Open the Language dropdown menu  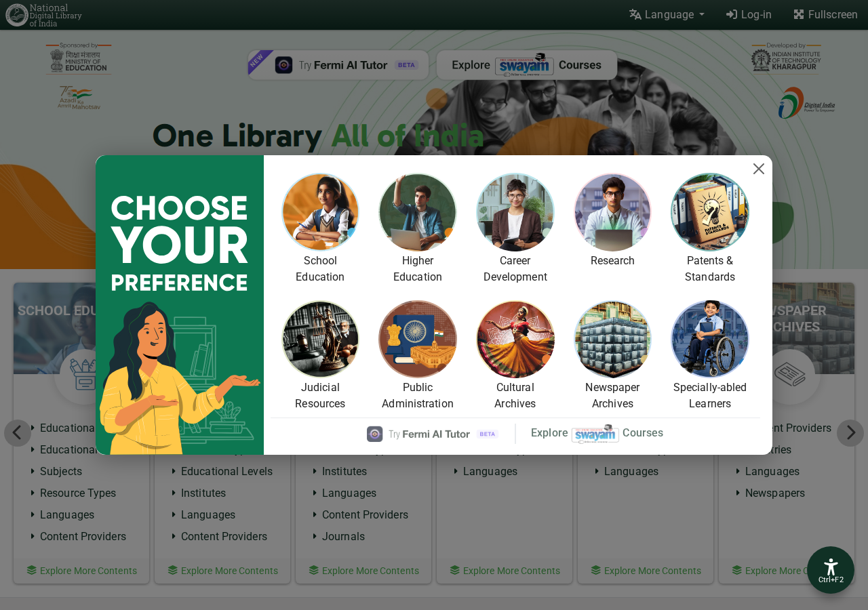coord(667,15)
